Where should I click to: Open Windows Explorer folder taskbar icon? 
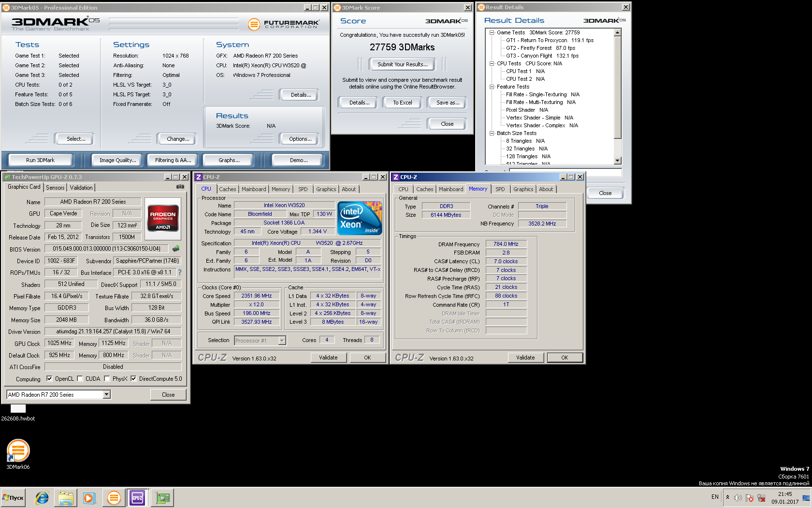66,497
